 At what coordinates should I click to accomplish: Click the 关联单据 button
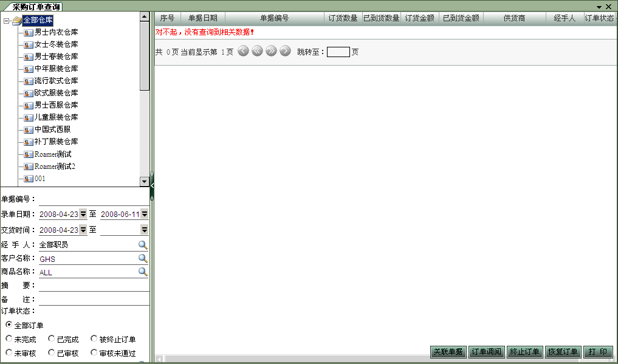pos(448,352)
